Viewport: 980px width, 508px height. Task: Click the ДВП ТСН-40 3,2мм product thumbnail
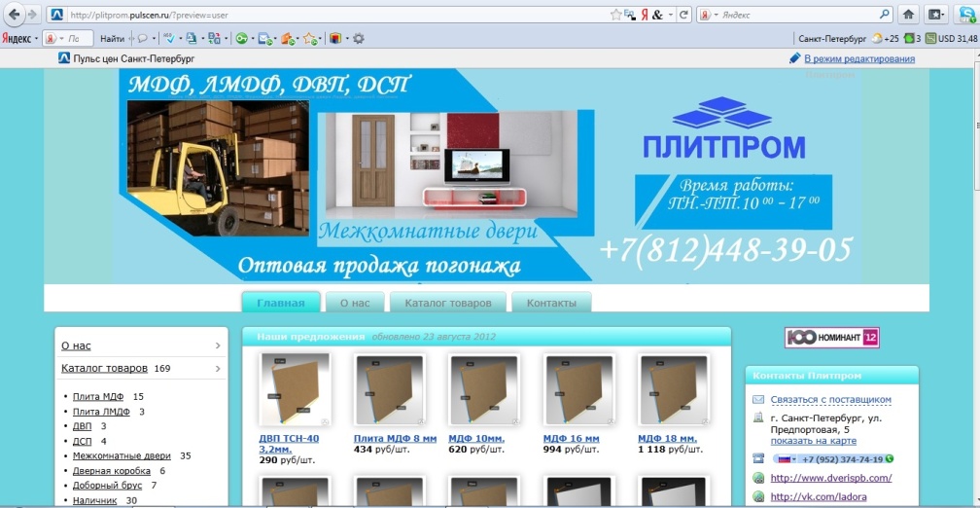point(295,389)
